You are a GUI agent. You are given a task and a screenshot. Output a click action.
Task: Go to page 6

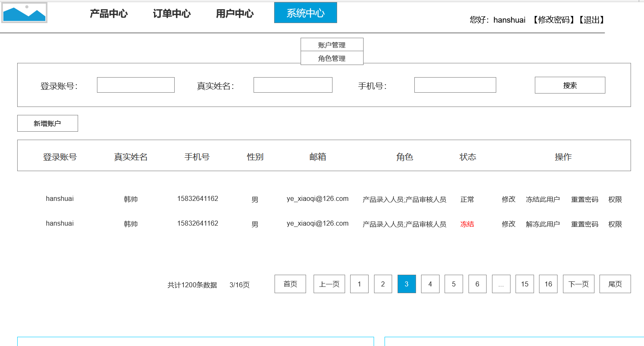pyautogui.click(x=477, y=284)
